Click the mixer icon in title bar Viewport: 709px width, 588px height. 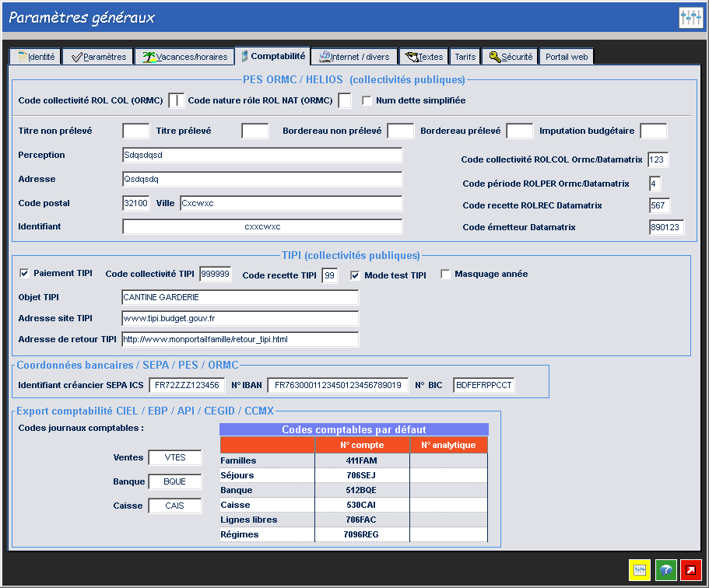690,18
